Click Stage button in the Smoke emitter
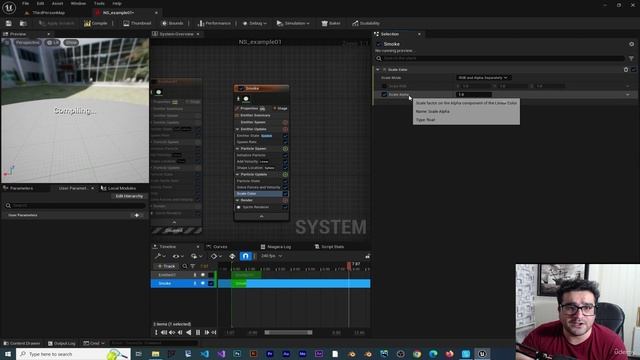640x360 pixels. (x=280, y=109)
